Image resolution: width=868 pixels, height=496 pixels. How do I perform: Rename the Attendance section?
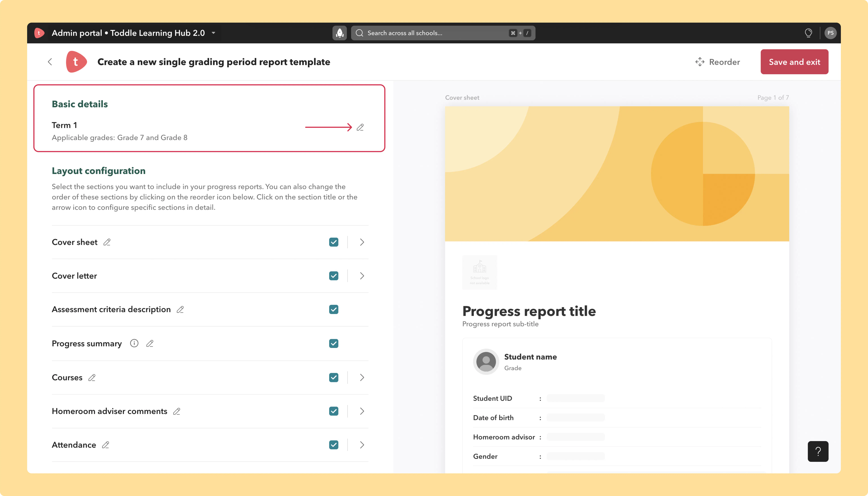(x=106, y=445)
